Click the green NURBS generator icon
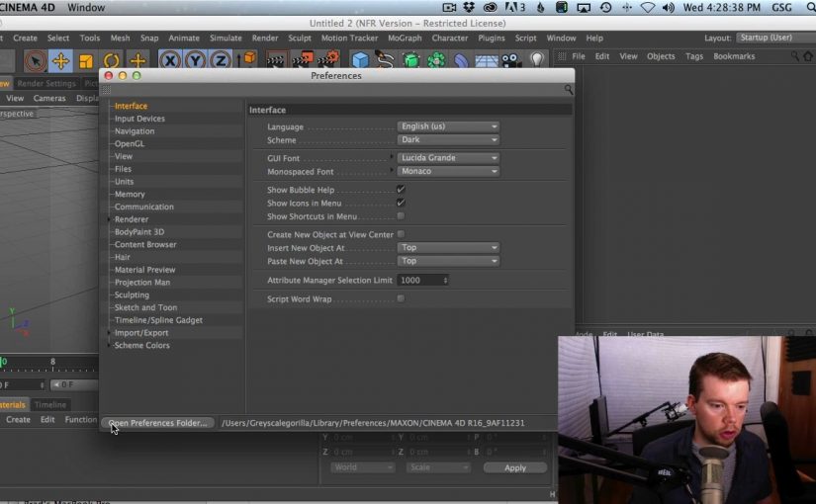816x504 pixels. [x=410, y=61]
